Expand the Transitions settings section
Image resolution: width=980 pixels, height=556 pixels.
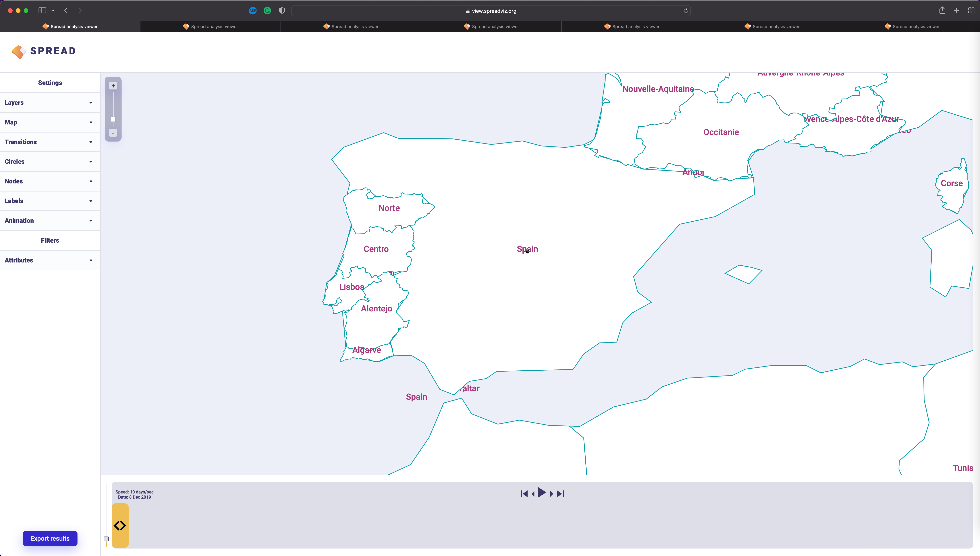click(x=50, y=142)
